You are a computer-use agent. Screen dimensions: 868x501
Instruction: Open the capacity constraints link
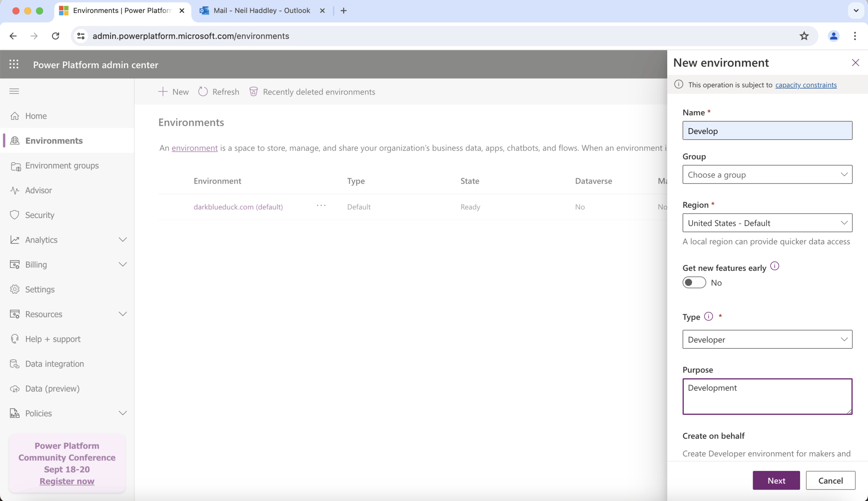[805, 85]
